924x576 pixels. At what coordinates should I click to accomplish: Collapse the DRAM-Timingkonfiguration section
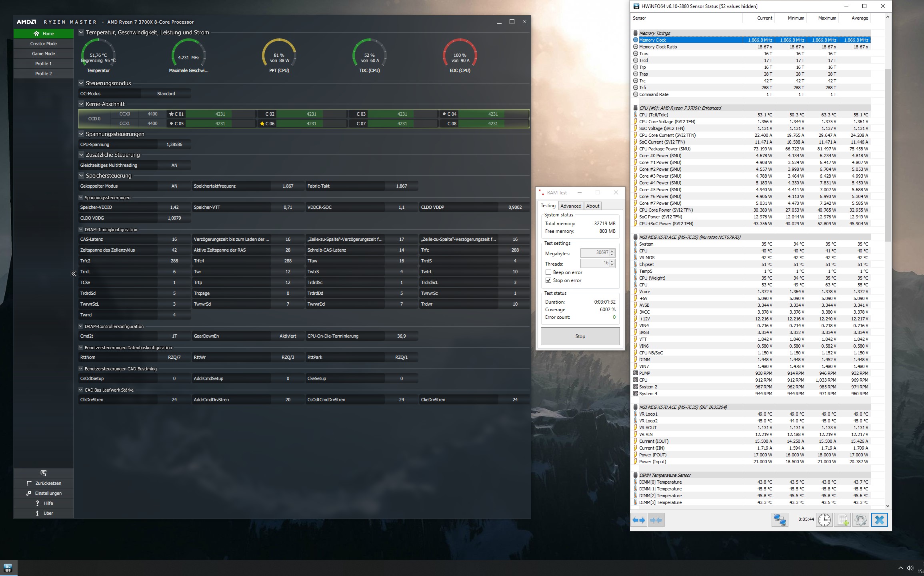click(x=81, y=230)
